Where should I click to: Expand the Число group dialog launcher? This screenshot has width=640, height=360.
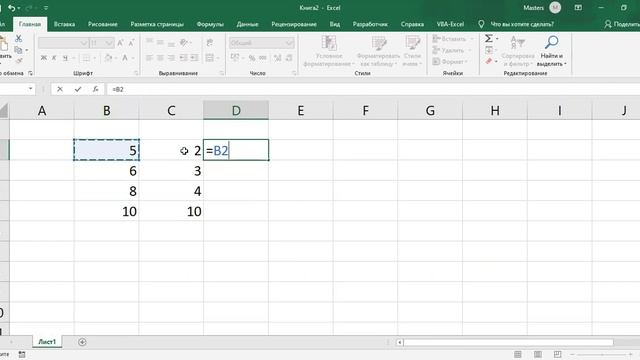[x=294, y=73]
